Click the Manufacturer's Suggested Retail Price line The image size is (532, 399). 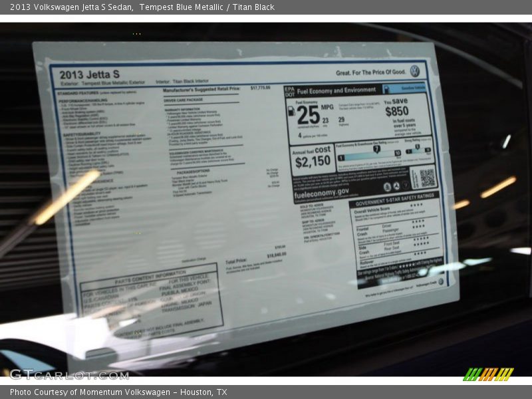click(201, 88)
